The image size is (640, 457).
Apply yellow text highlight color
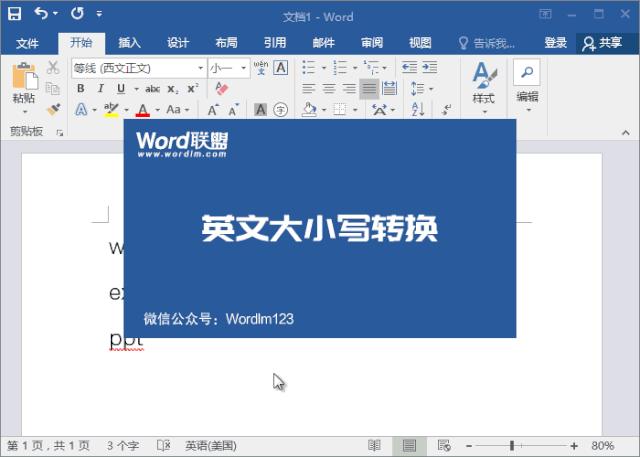(111, 109)
